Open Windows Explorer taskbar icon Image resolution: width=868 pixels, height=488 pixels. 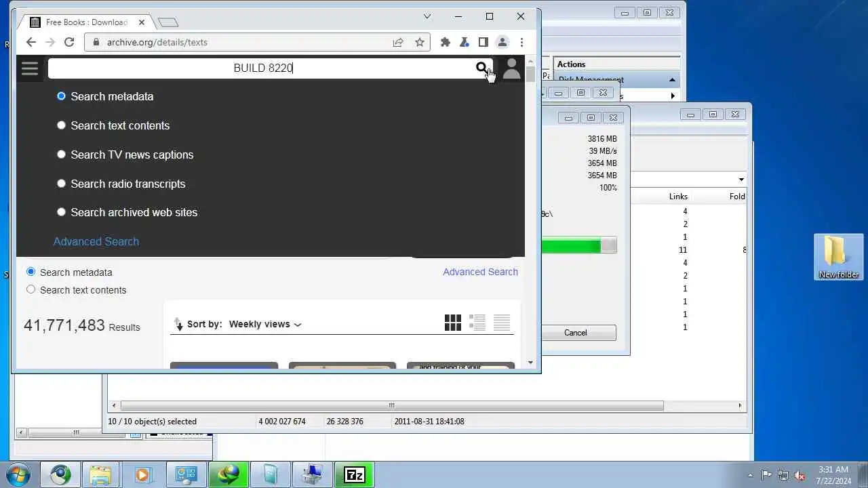point(101,475)
